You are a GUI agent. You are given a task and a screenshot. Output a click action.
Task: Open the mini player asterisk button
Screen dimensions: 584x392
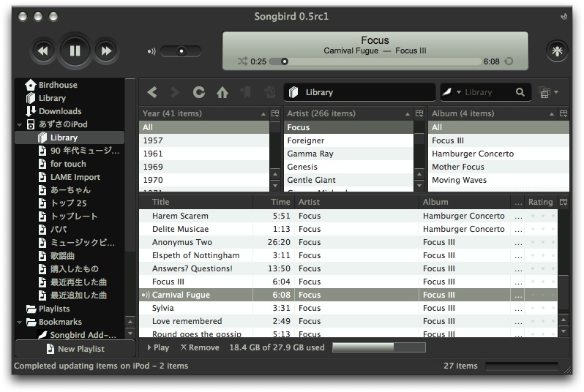point(557,50)
